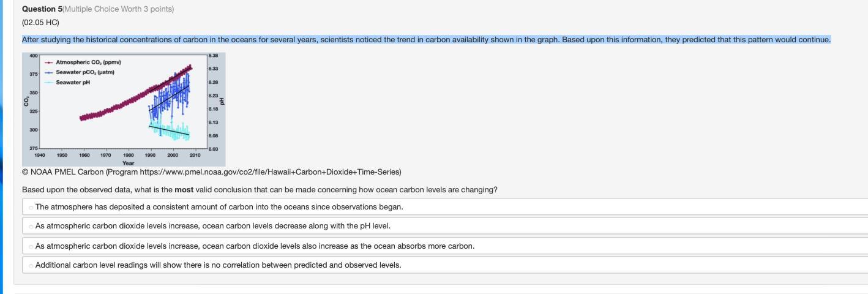Click the 'Multiple Choice Worth 3 points' text
This screenshot has width=868, height=294.
point(118,9)
